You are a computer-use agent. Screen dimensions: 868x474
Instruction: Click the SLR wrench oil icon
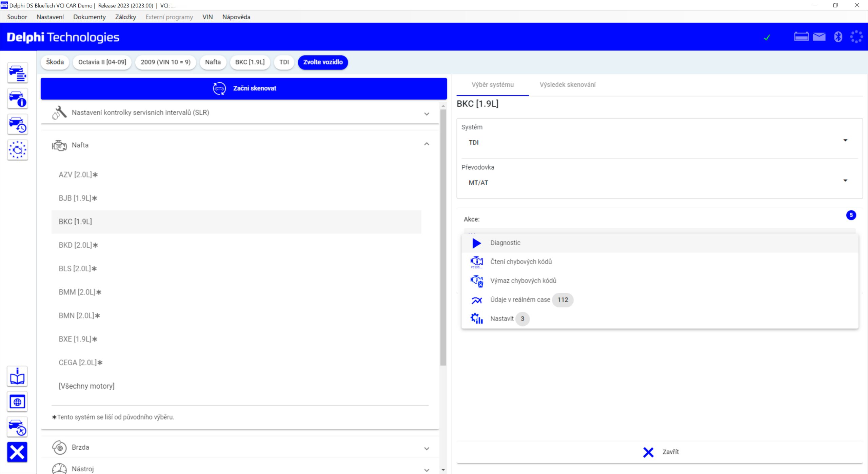click(x=59, y=112)
